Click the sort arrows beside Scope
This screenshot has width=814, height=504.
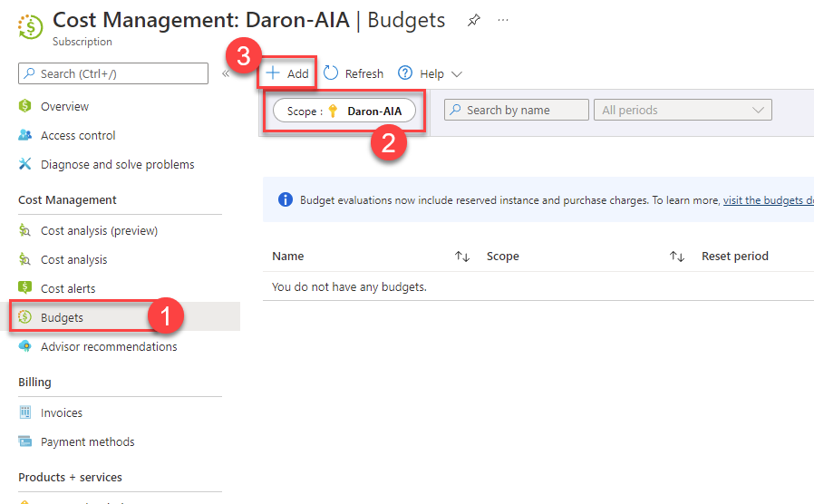pos(676,257)
